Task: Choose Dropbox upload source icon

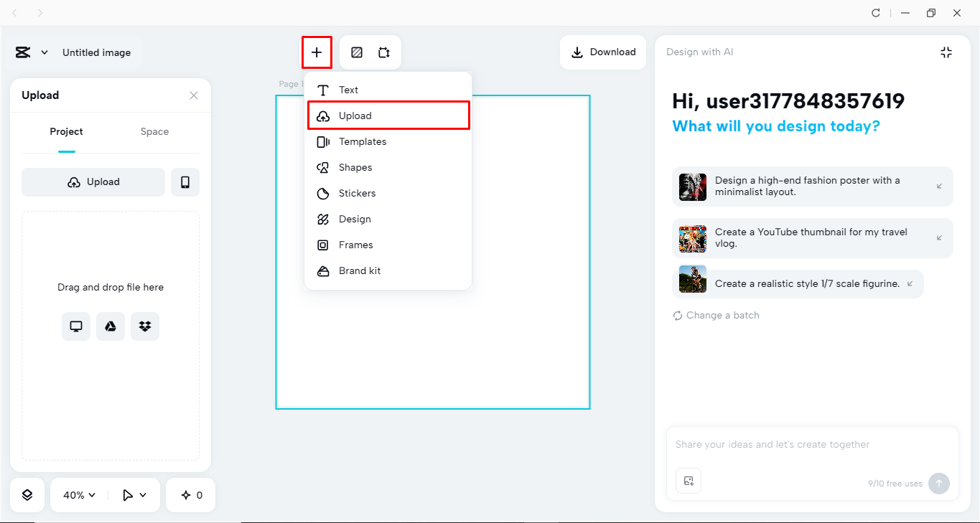Action: [145, 326]
